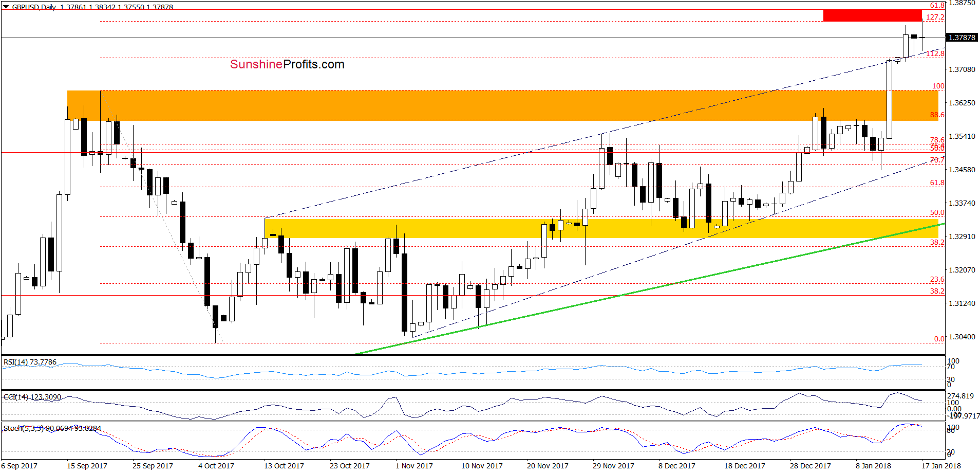Click the 20 Nov 2017 date label

[548, 466]
